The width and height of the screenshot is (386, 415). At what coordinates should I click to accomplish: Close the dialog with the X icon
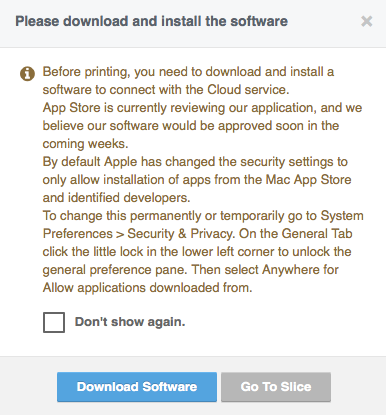[x=366, y=21]
